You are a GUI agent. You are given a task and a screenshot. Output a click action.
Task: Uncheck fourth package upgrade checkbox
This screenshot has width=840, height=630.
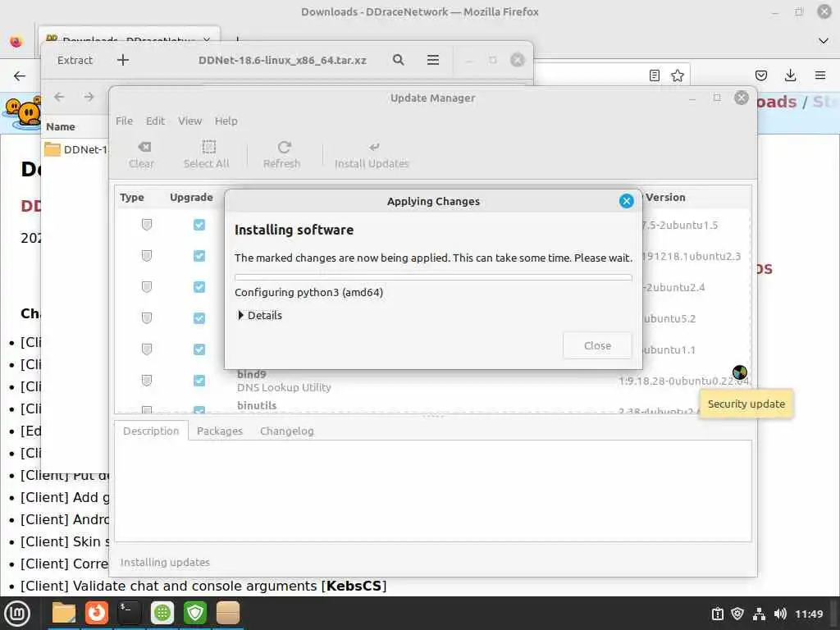(199, 318)
